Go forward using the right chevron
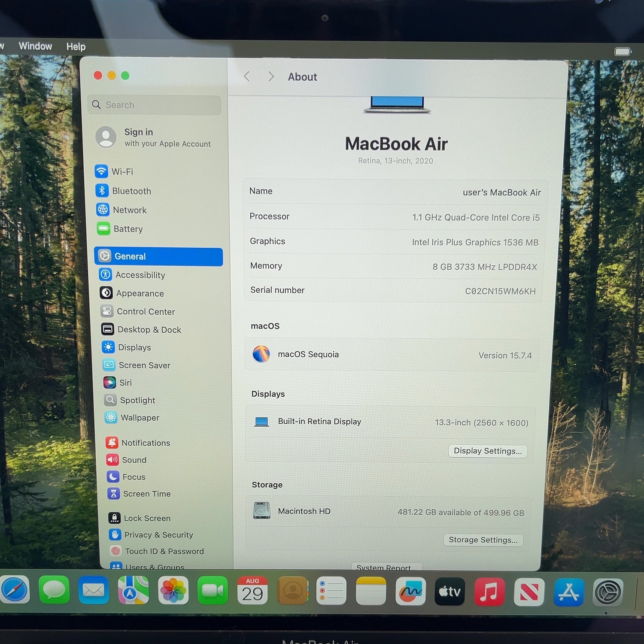 pyautogui.click(x=271, y=76)
